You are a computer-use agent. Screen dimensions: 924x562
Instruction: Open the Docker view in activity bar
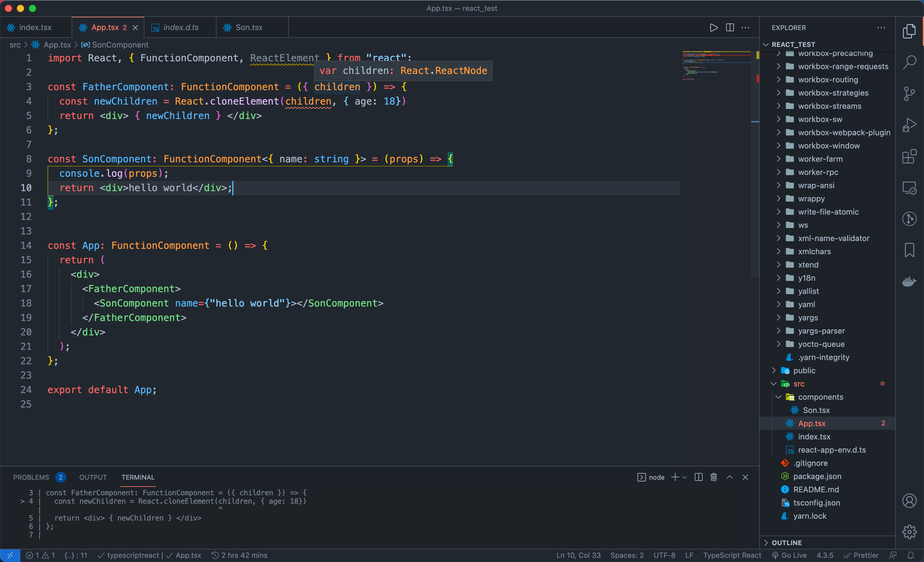click(x=909, y=281)
